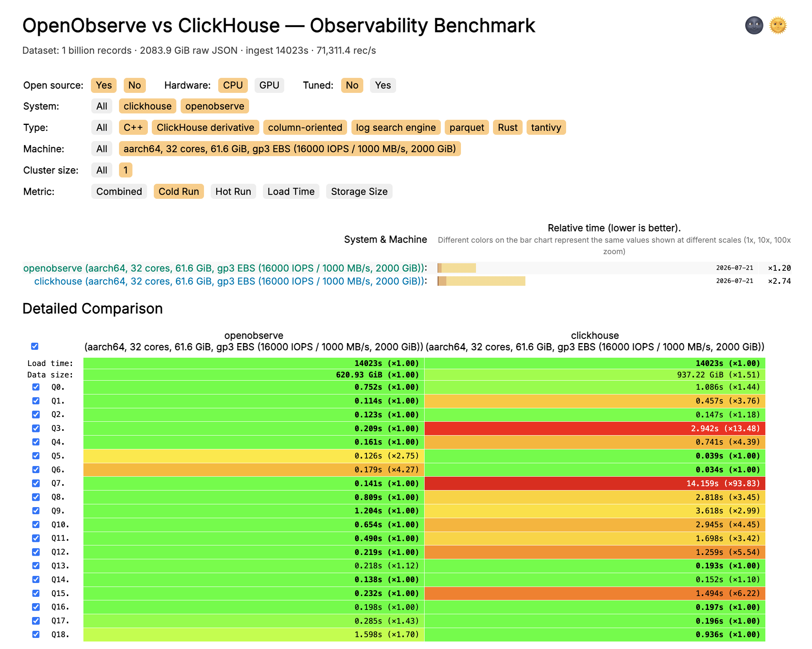Switch metric to Storage Size
This screenshot has width=812, height=649.
coord(359,192)
